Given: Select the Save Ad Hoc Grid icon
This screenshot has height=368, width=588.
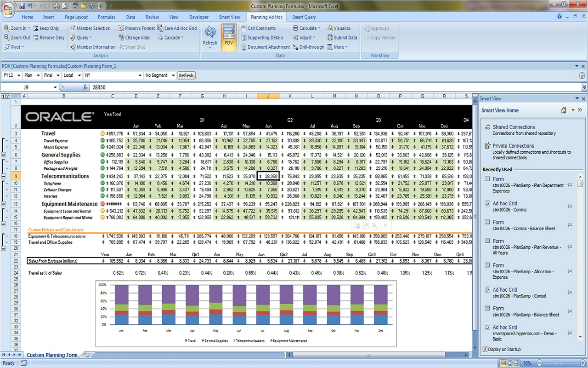Looking at the screenshot, I should (x=179, y=28).
